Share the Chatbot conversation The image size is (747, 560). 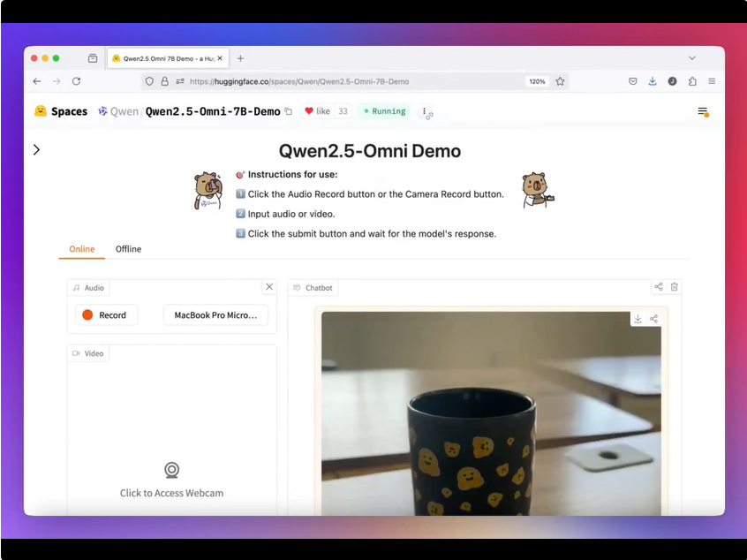click(659, 287)
